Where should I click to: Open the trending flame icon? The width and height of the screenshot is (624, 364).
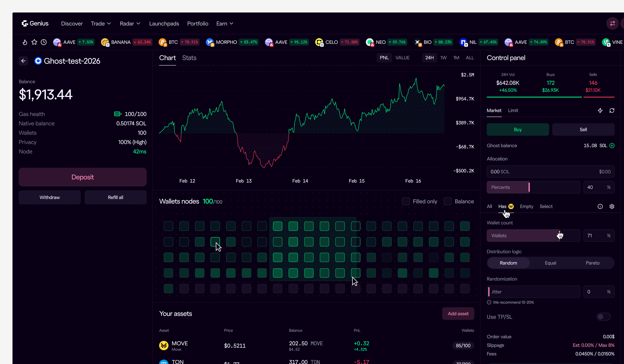[x=25, y=42]
